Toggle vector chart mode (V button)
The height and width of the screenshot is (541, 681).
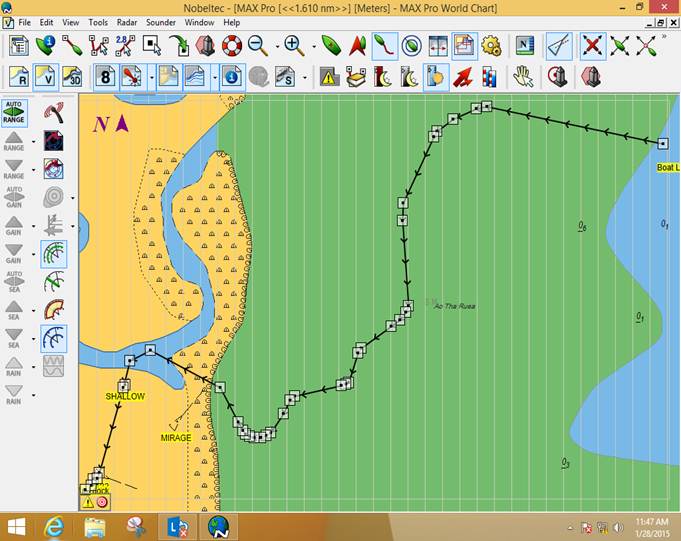pos(45,76)
